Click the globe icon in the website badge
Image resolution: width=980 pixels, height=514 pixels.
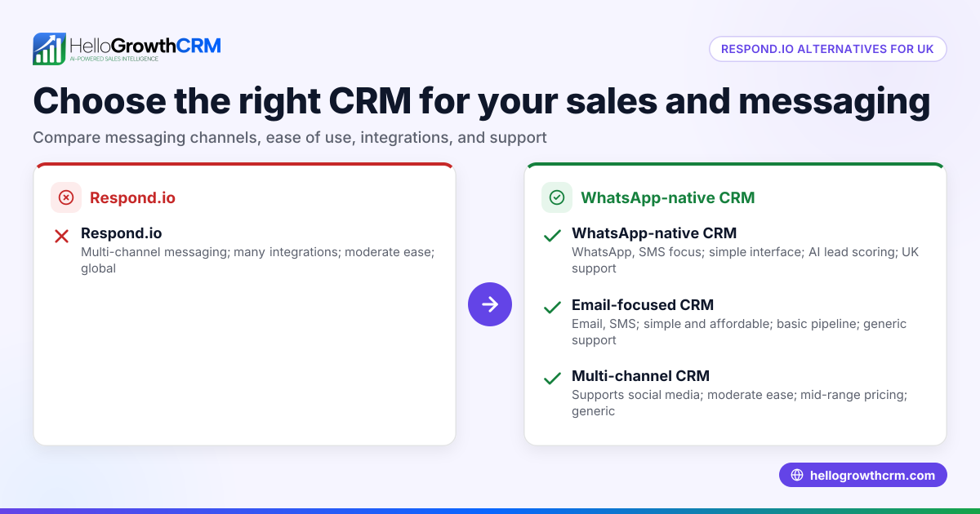click(797, 476)
